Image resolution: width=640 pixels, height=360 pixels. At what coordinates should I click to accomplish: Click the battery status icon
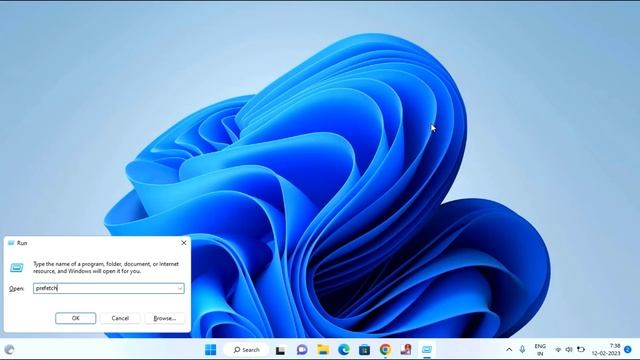point(580,350)
